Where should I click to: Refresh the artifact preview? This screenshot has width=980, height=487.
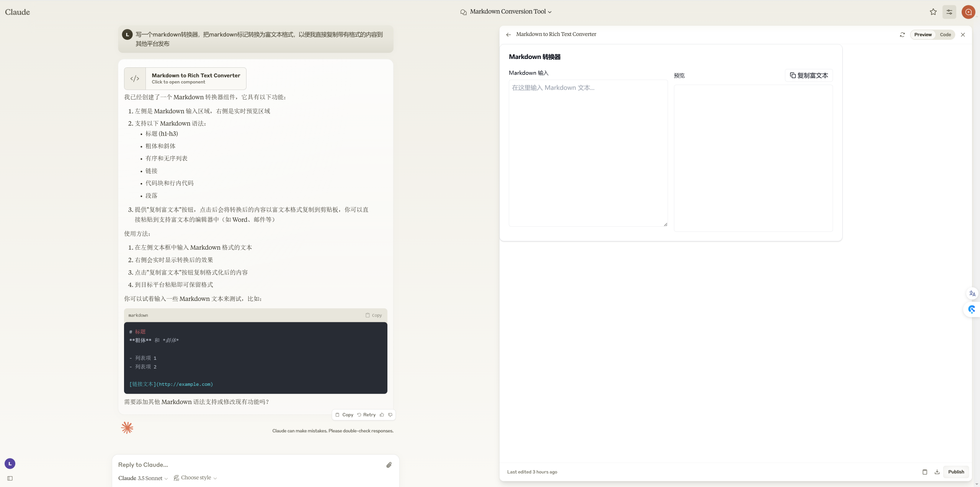902,34
